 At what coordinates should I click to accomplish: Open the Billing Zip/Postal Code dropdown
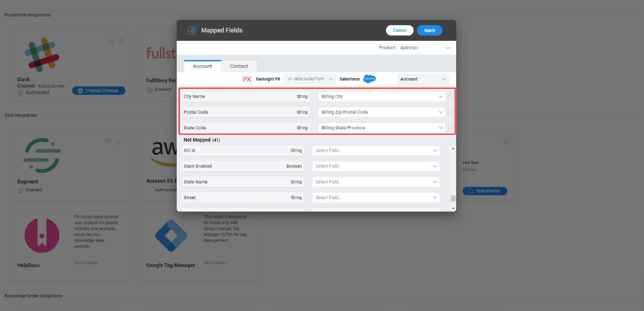(382, 112)
